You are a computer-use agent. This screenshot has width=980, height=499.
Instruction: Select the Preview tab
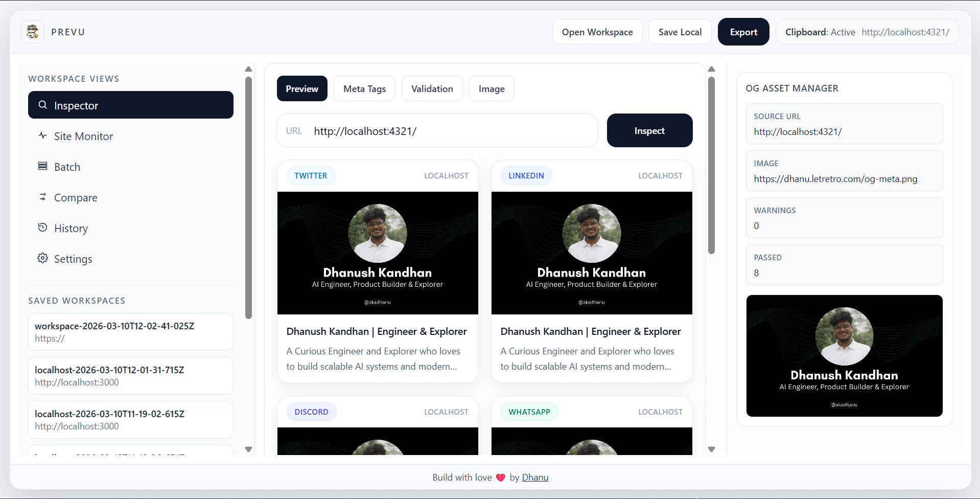[x=301, y=88]
